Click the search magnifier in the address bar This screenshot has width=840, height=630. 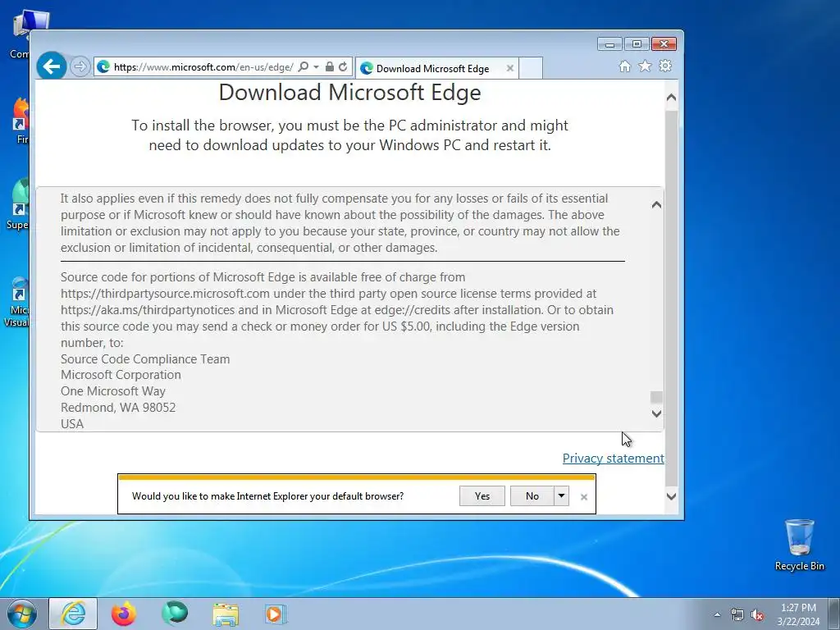click(x=304, y=67)
